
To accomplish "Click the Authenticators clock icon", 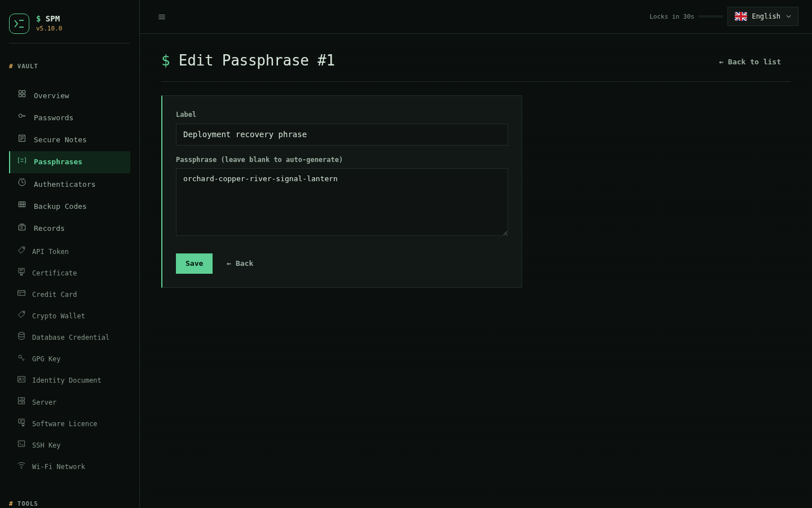I will (22, 182).
